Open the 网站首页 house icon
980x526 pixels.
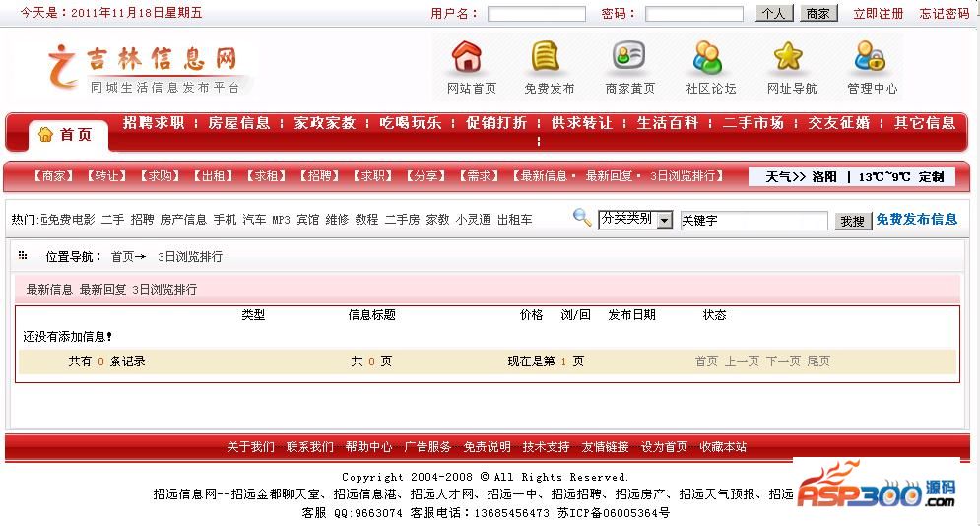[467, 56]
